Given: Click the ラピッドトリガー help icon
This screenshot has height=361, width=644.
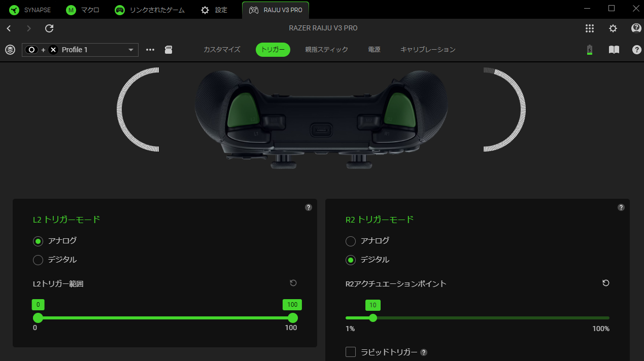Looking at the screenshot, I should coord(424,352).
